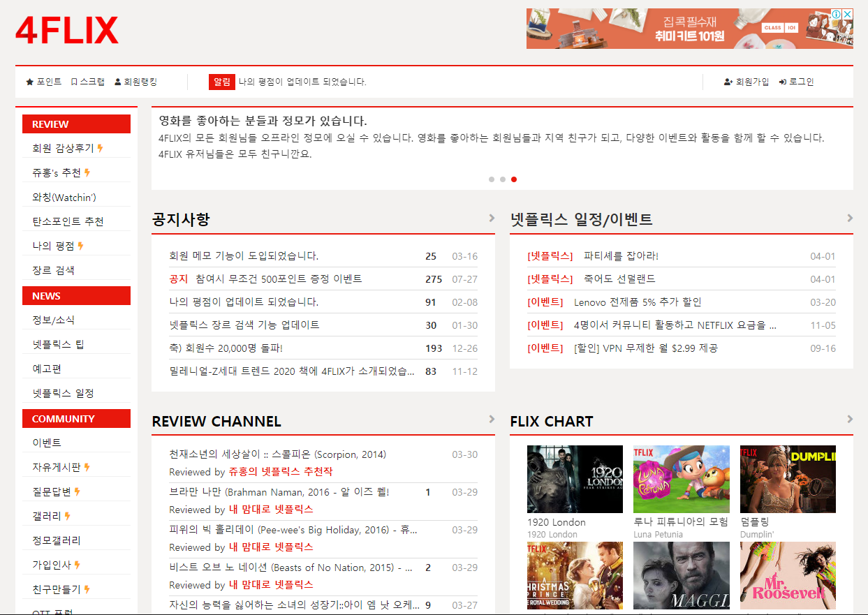This screenshot has width=868, height=615.
Task: Open event VPN 무제한 월 $2.99 제공
Action: (646, 348)
